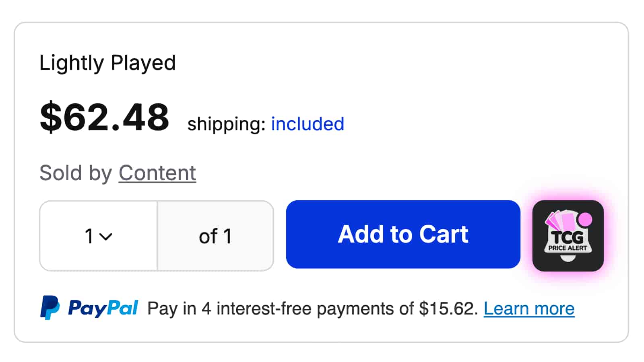Click the $62.48 price
This screenshot has height=362, width=644.
(x=105, y=117)
